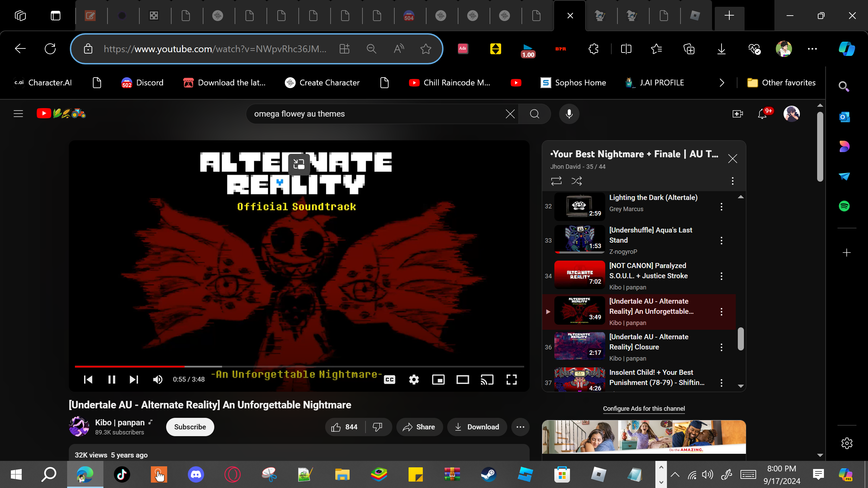Open YouTube hamburger guide menu
This screenshot has height=488, width=868.
click(18, 114)
